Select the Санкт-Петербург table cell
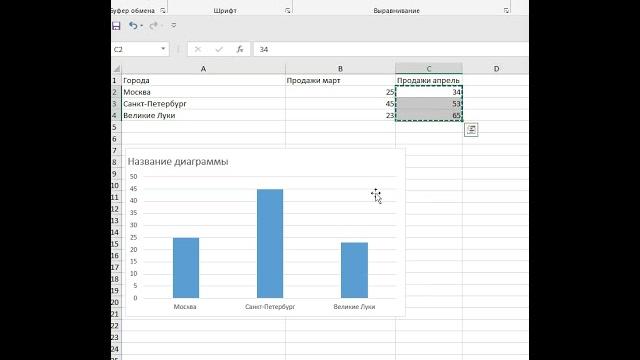Viewport: 640px width, 360px height. click(x=203, y=104)
